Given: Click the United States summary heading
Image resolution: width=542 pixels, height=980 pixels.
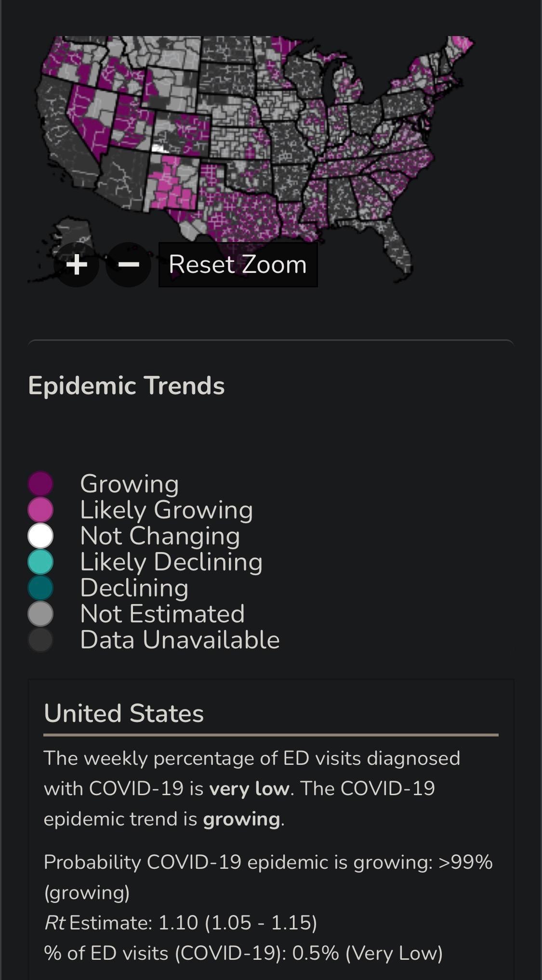Looking at the screenshot, I should pyautogui.click(x=124, y=713).
